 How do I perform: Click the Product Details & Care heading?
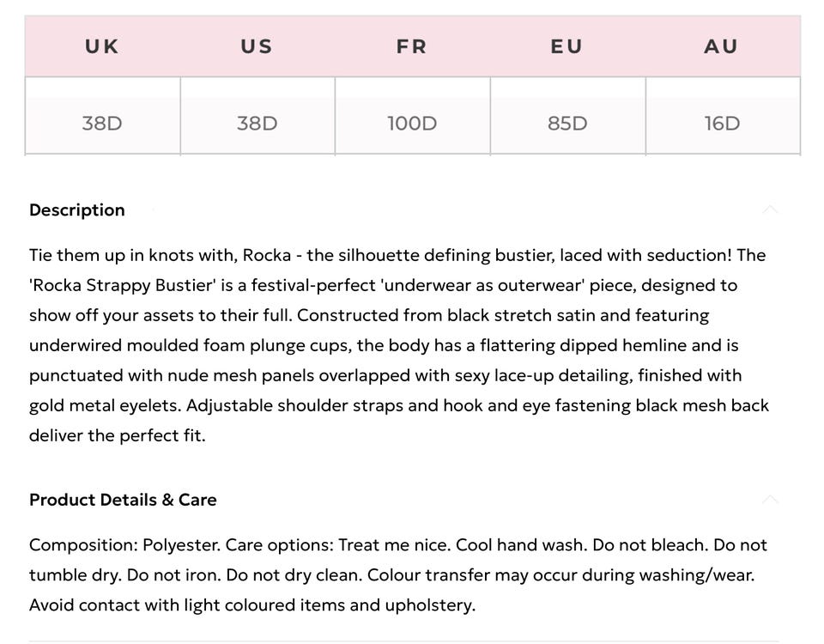pos(123,500)
